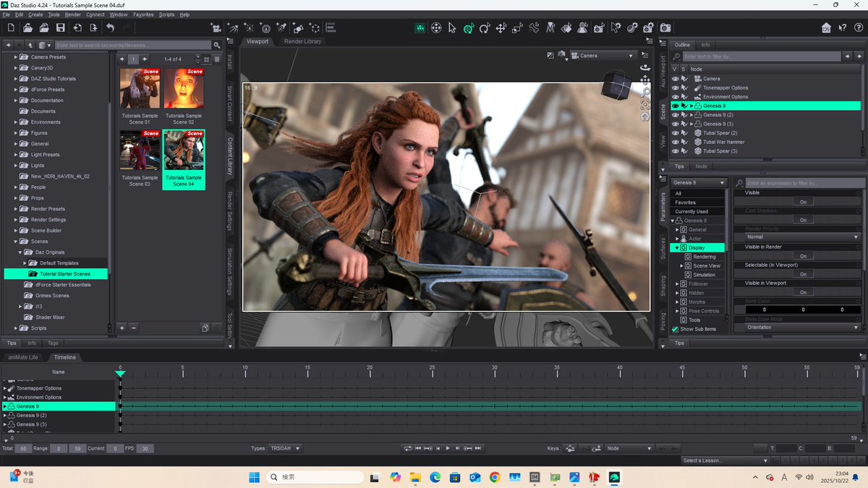Expand the Render Presets folder

click(x=15, y=209)
